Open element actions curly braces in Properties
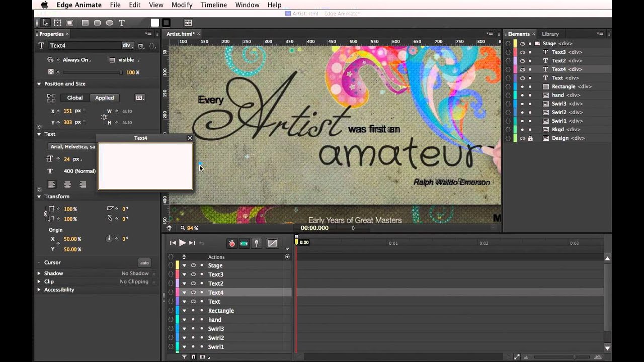Viewport: 644px width, 362px height. coord(152,46)
